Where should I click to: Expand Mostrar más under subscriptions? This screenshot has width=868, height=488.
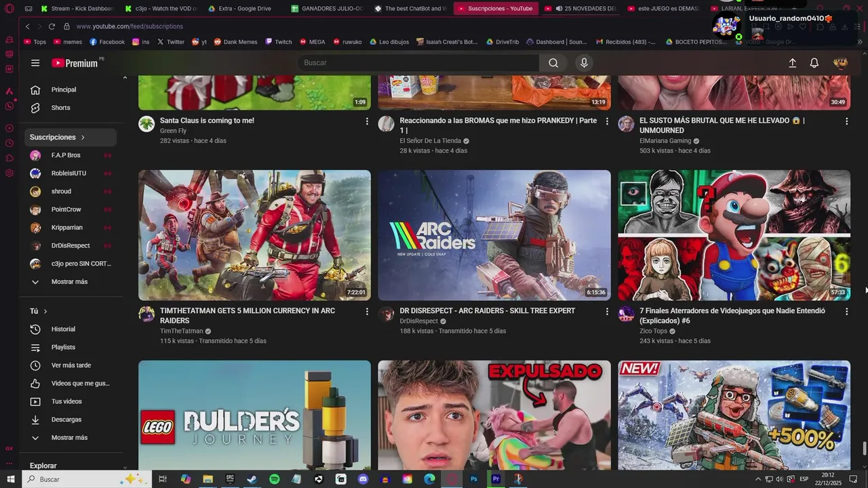click(71, 282)
